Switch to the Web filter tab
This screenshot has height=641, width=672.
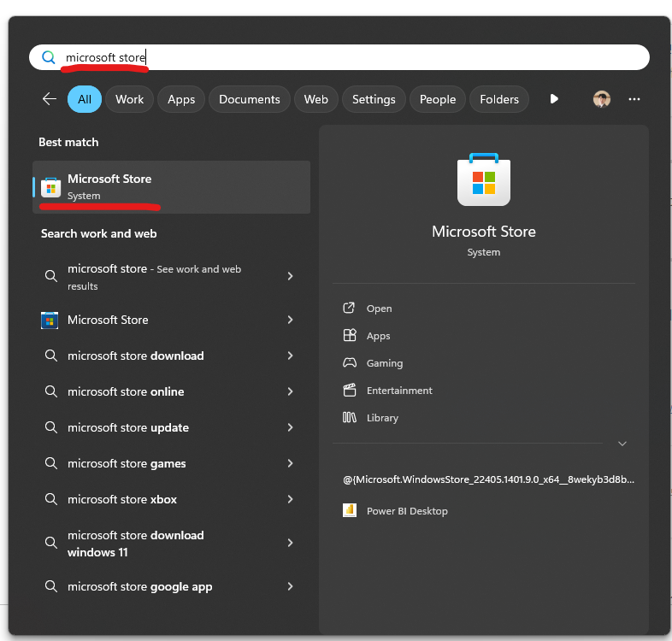tap(316, 99)
